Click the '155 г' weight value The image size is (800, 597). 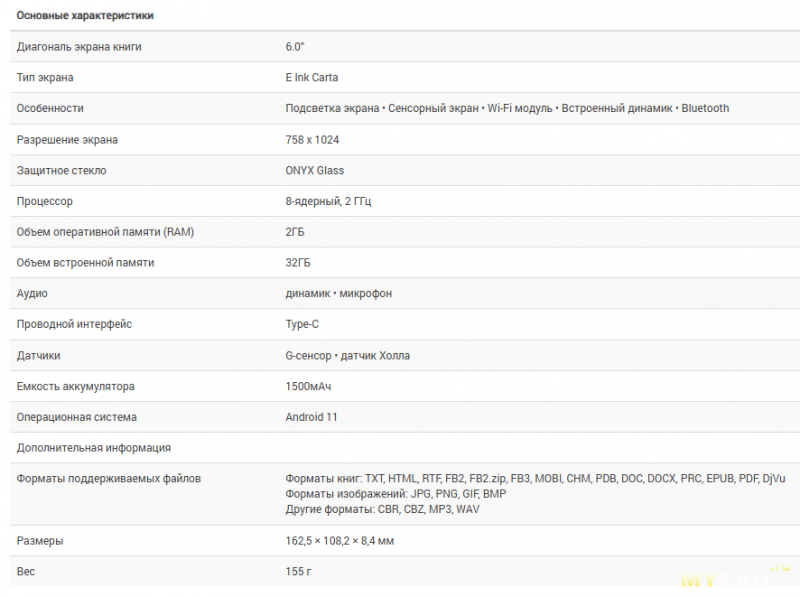298,571
